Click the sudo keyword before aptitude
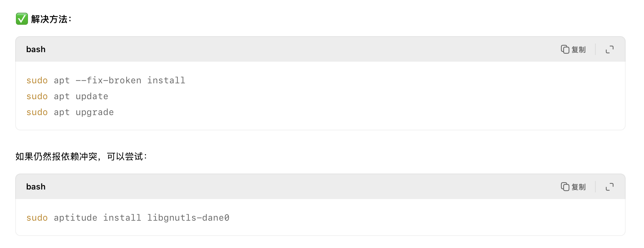This screenshot has width=644, height=248. pyautogui.click(x=37, y=218)
